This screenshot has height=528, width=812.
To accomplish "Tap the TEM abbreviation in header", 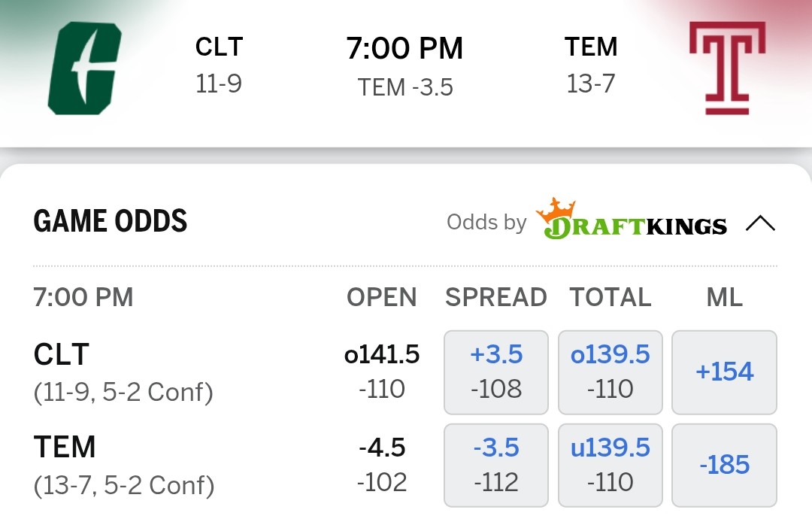I will pos(591,47).
